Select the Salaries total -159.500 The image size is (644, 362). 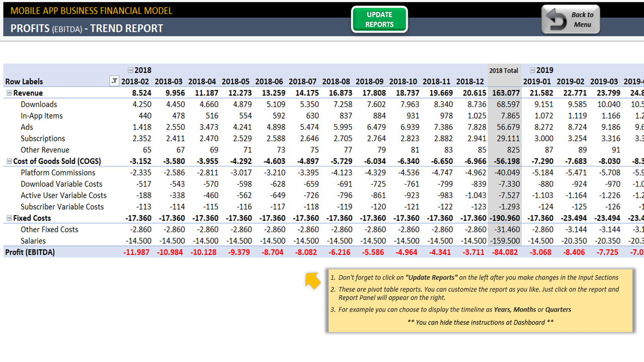pyautogui.click(x=505, y=241)
